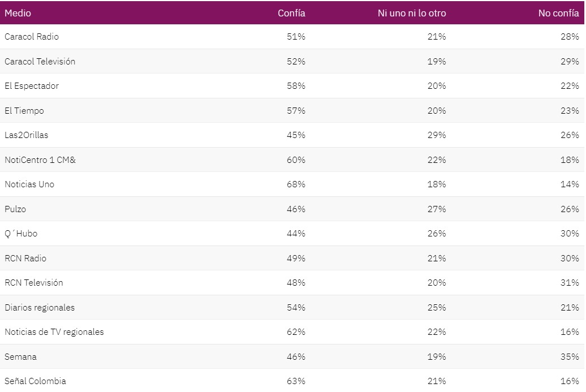Select the Las2Orillas entry

(x=26, y=135)
